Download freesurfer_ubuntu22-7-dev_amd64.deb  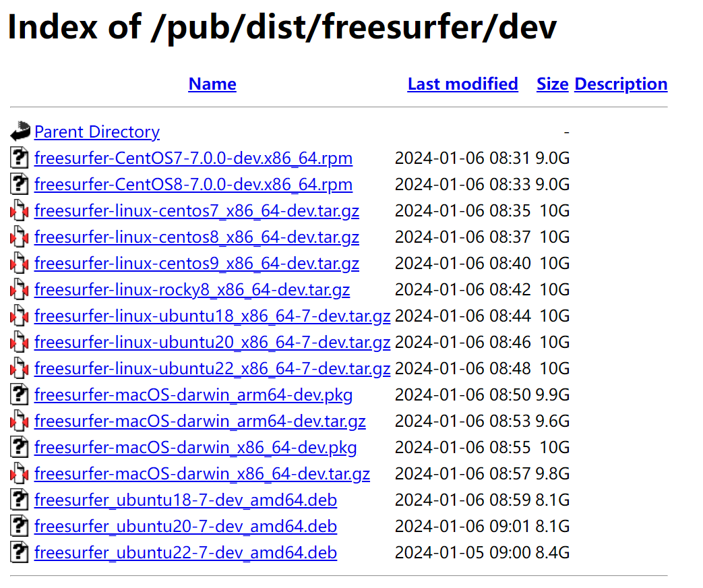(x=185, y=553)
